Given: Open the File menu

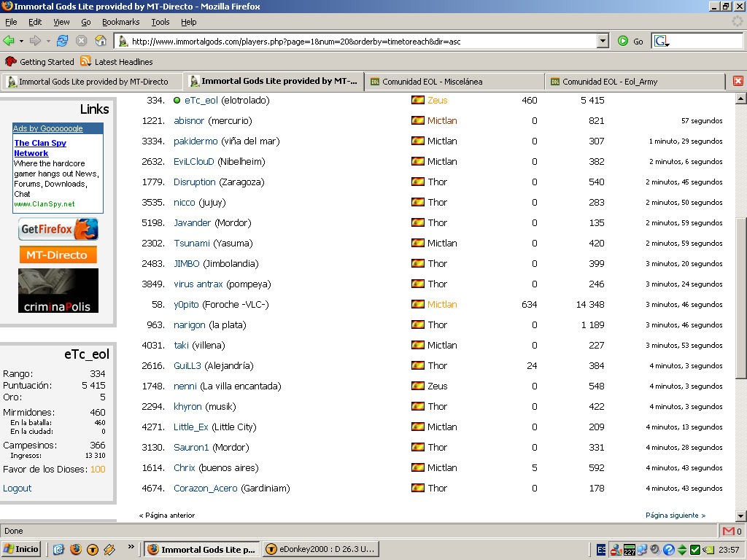Looking at the screenshot, I should pos(11,22).
